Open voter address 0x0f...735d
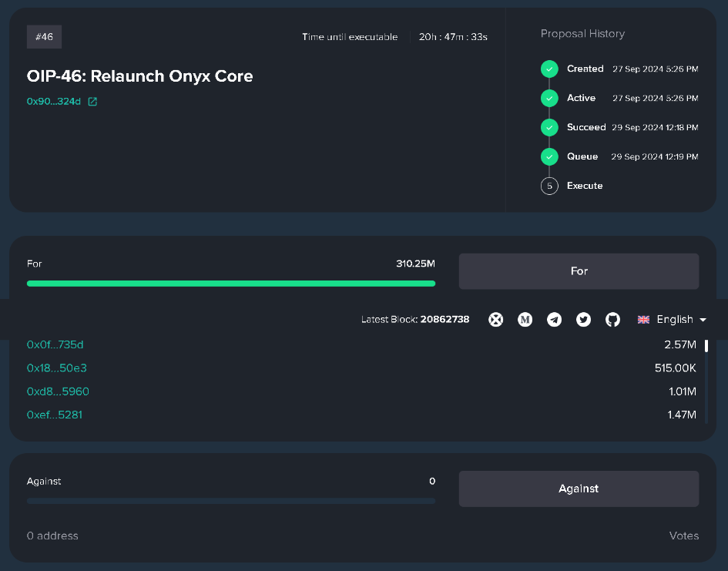The width and height of the screenshot is (728, 571). coord(55,344)
